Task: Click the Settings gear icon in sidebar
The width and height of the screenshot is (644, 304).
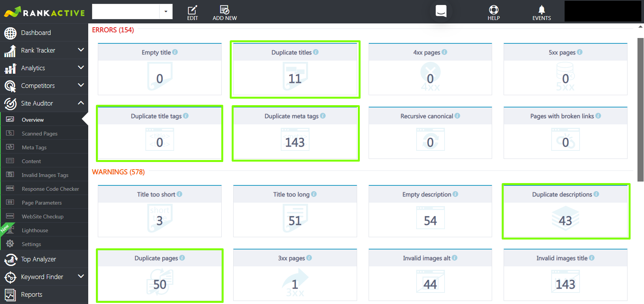Action: pyautogui.click(x=10, y=244)
